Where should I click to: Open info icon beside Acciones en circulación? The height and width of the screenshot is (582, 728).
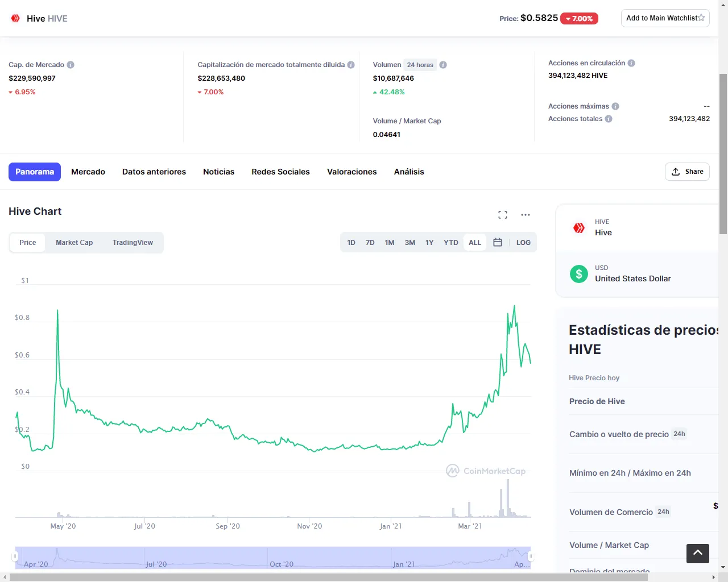[x=631, y=63]
